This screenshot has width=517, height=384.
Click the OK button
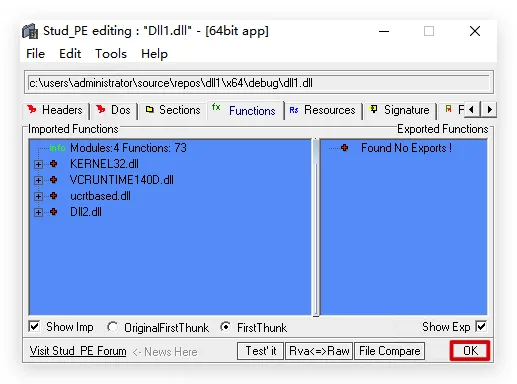tap(470, 351)
